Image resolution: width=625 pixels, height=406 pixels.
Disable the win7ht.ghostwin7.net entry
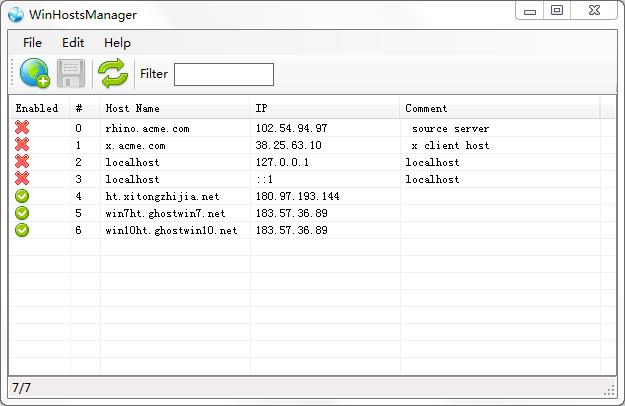click(x=22, y=213)
